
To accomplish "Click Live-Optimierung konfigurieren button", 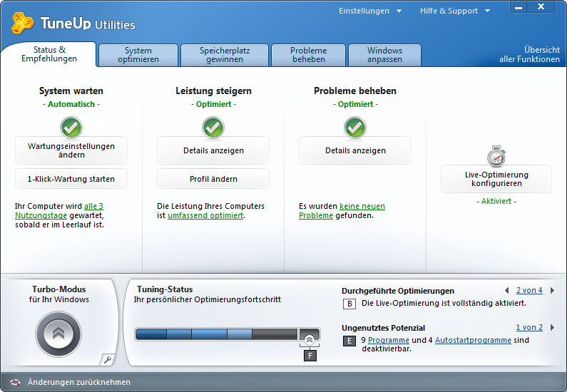I will point(496,179).
